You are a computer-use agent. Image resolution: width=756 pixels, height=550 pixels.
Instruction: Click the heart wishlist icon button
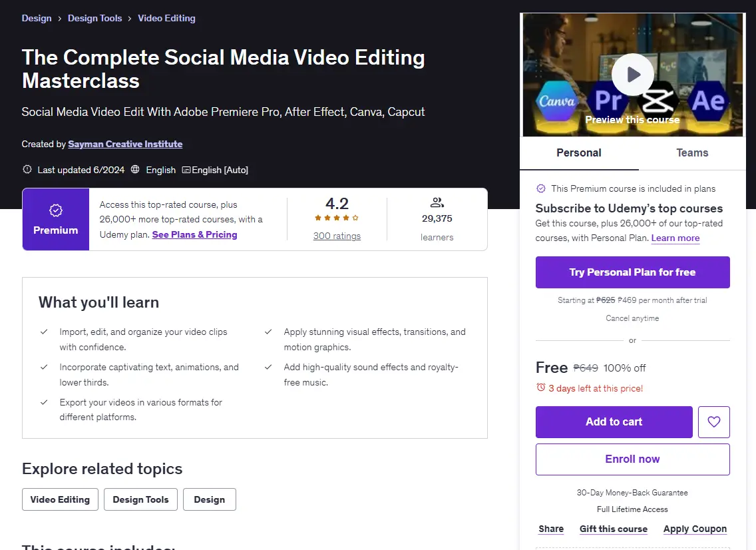tap(713, 421)
